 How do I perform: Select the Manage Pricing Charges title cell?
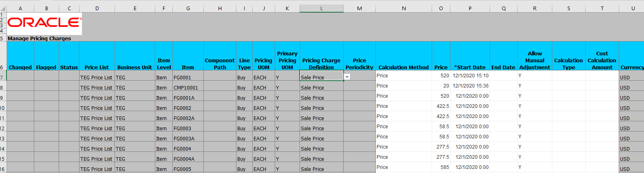pos(39,38)
